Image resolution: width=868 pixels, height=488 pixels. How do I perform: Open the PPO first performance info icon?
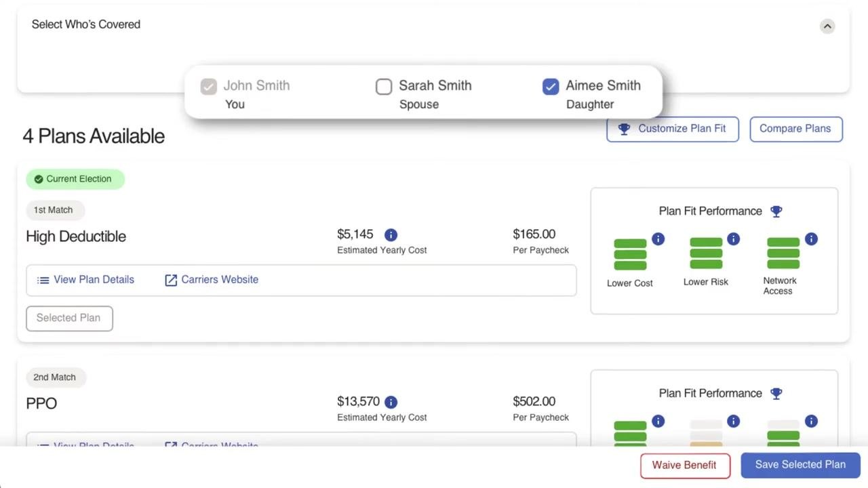(x=658, y=422)
